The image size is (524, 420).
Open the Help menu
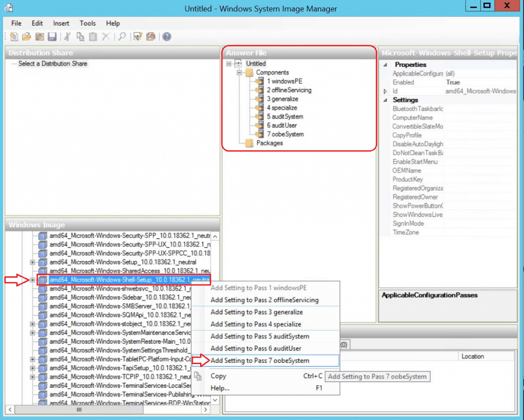click(x=113, y=24)
